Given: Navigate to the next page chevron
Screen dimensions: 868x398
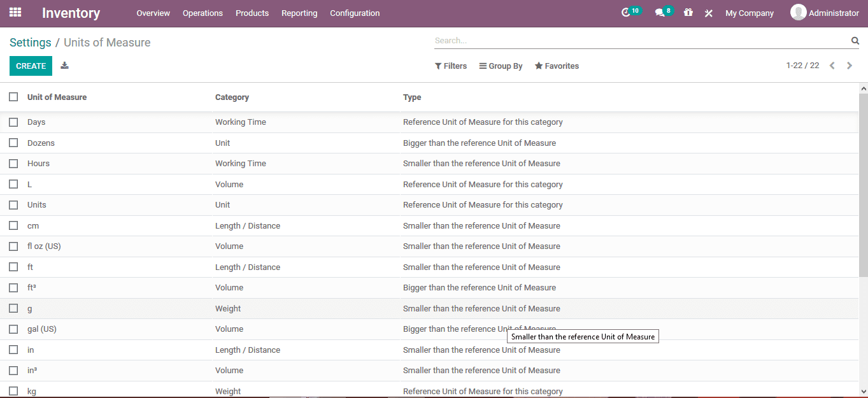Looking at the screenshot, I should click(x=850, y=65).
